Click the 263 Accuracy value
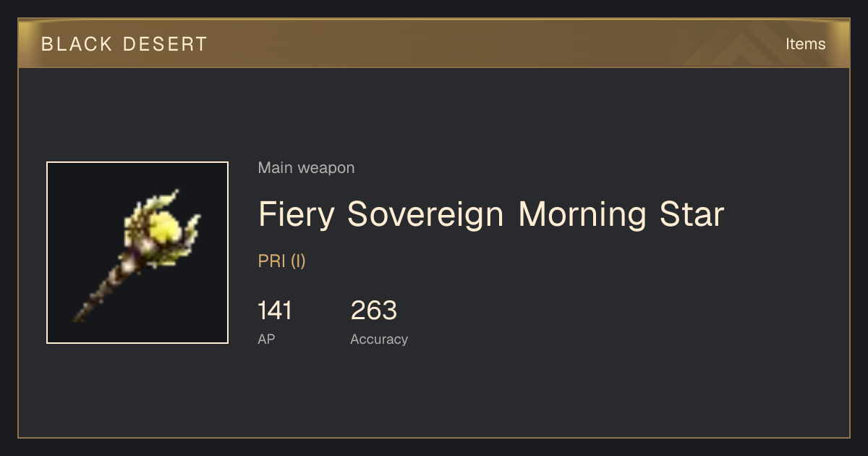This screenshot has width=868, height=456. pos(374,311)
